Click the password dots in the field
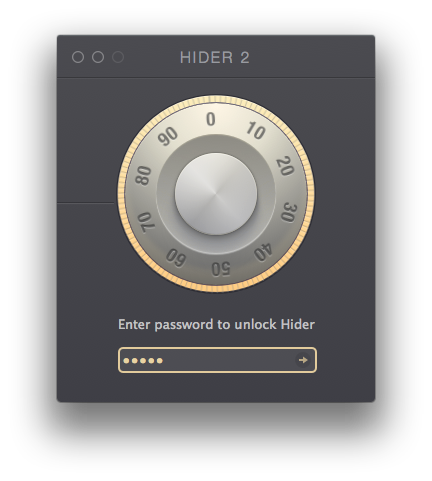432x481 pixels. coord(143,360)
